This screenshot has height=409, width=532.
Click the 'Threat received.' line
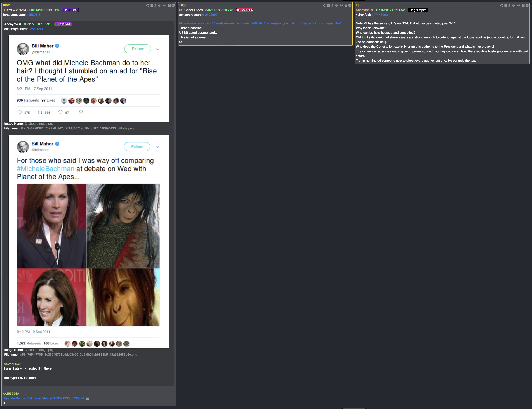coord(191,28)
